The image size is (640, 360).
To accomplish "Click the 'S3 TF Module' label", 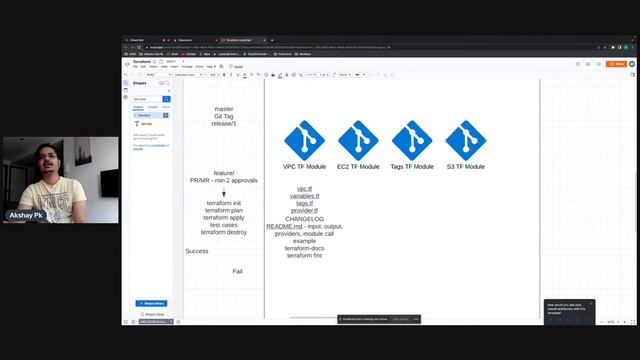I will click(x=466, y=167).
